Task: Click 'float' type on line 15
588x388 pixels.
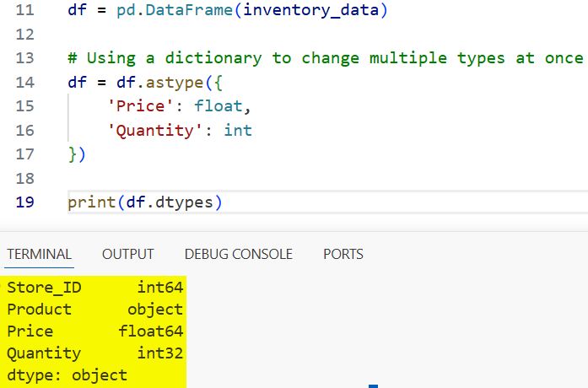Action: pyautogui.click(x=218, y=106)
